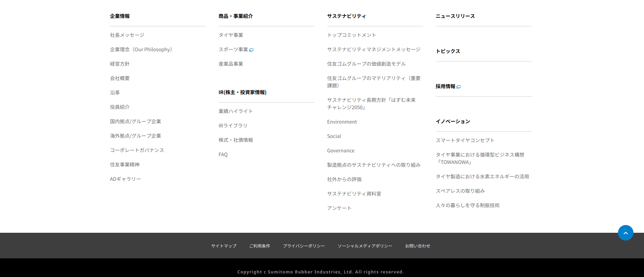Open the サステナビリティ section heading

346,16
